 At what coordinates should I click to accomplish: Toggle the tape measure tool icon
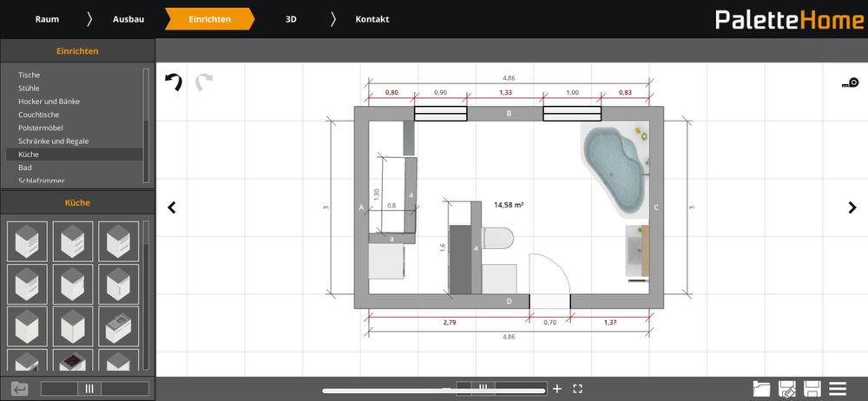coord(849,84)
